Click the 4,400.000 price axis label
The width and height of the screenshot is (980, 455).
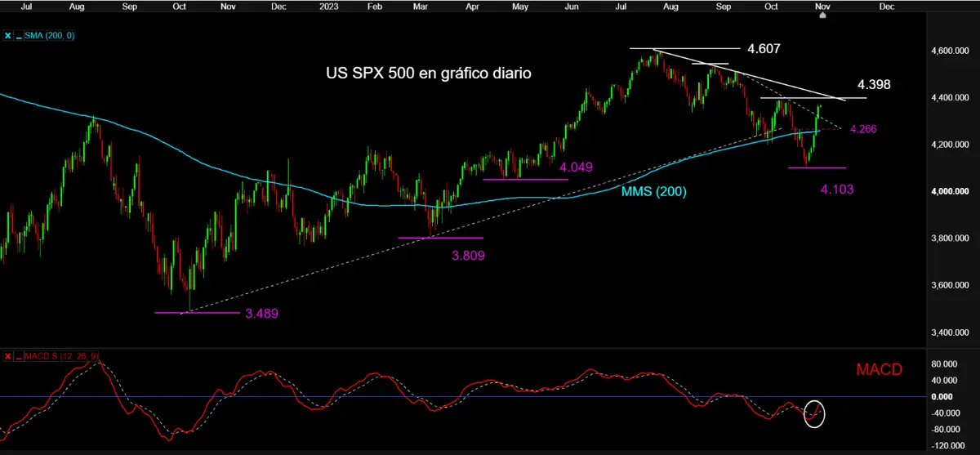click(x=952, y=98)
